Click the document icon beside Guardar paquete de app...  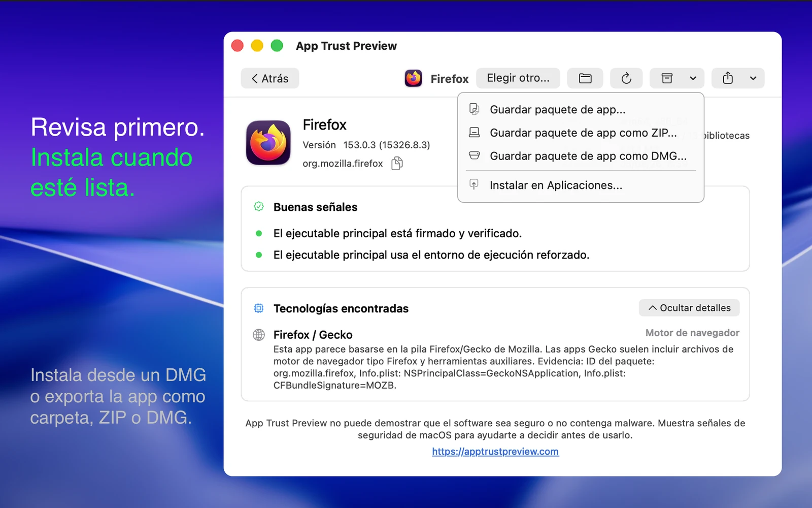[x=474, y=109]
